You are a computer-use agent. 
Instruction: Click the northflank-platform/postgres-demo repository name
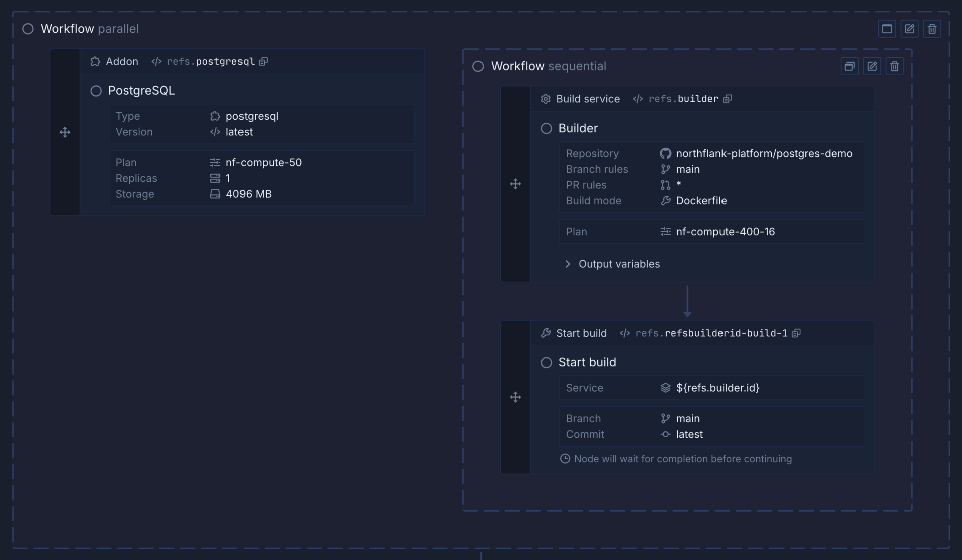[x=764, y=153]
